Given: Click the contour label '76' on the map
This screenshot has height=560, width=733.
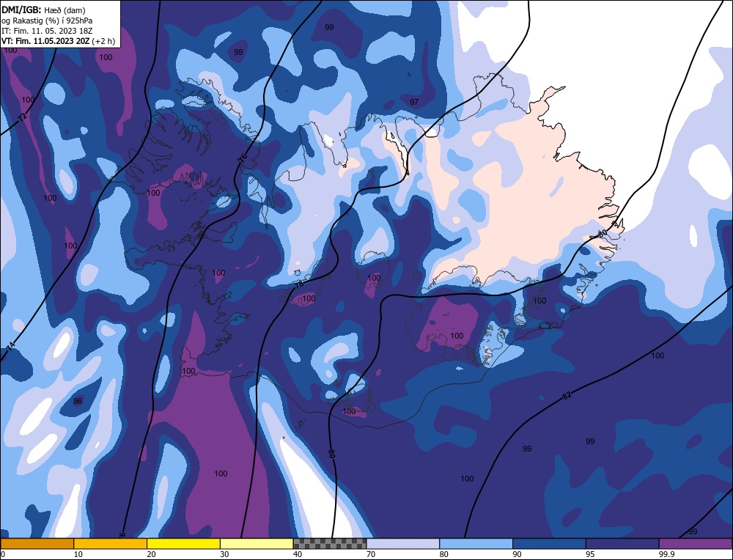Looking at the screenshot, I should [242, 158].
